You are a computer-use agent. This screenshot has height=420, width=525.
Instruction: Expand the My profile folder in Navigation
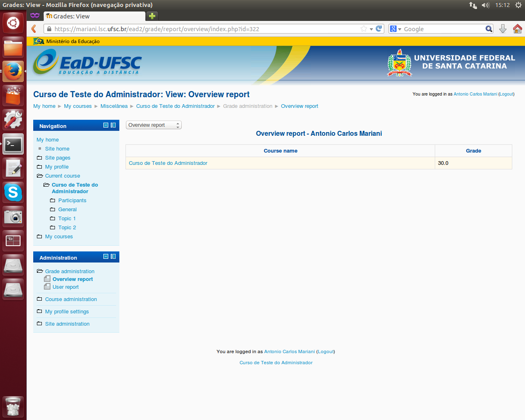(x=39, y=167)
